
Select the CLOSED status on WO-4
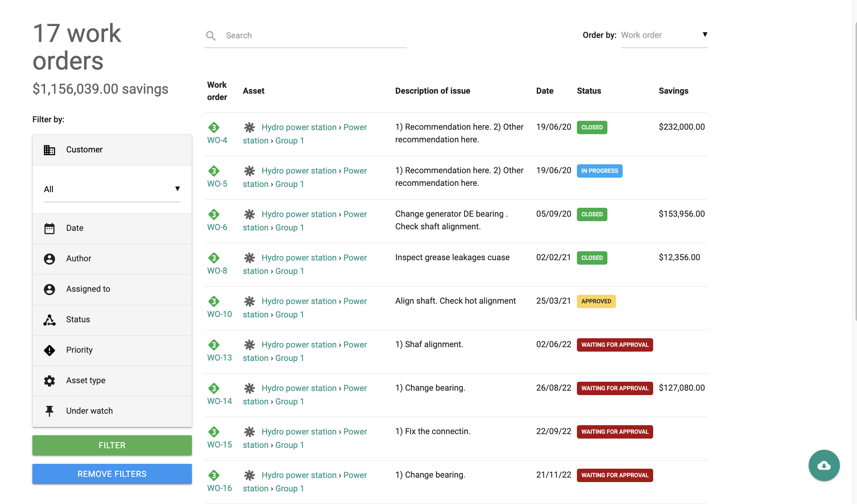[x=592, y=127]
